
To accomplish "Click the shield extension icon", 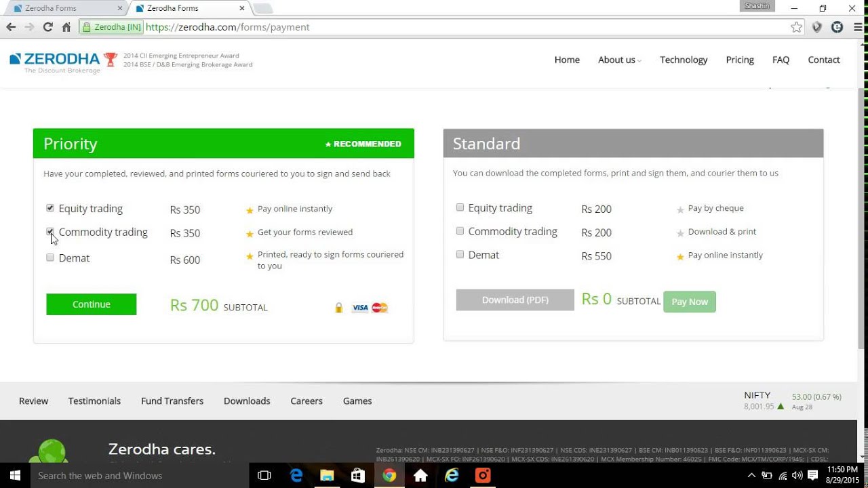I will click(817, 27).
